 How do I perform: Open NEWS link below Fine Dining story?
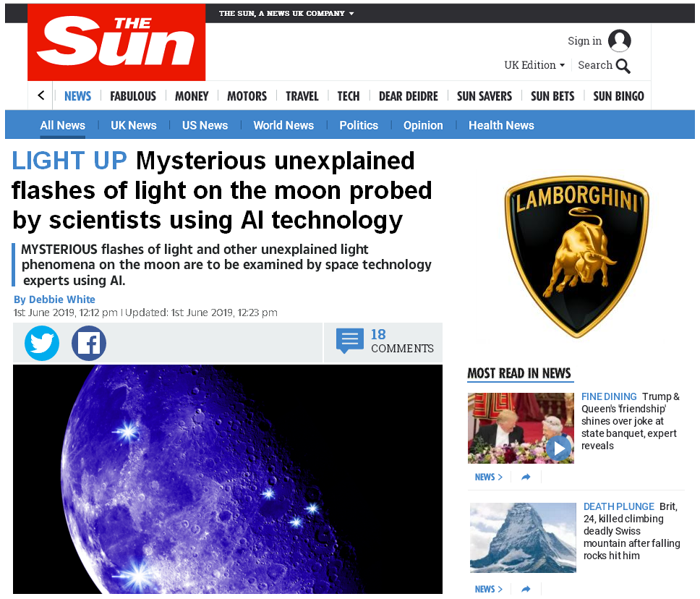489,477
